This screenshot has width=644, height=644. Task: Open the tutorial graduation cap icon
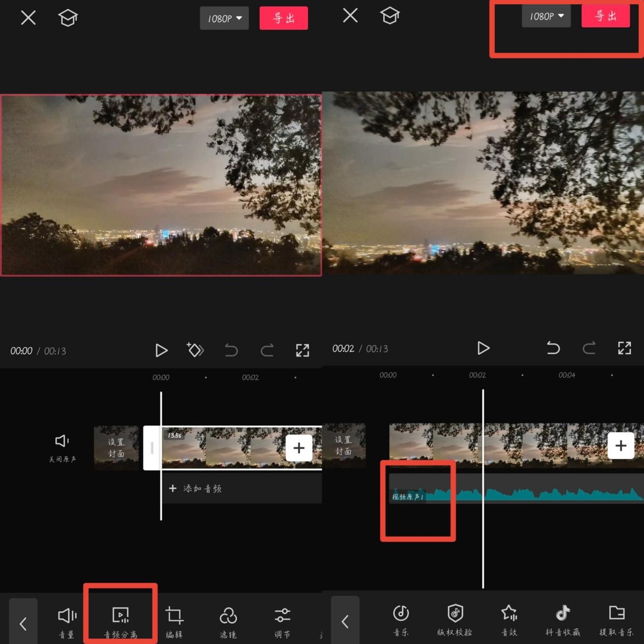[x=68, y=17]
